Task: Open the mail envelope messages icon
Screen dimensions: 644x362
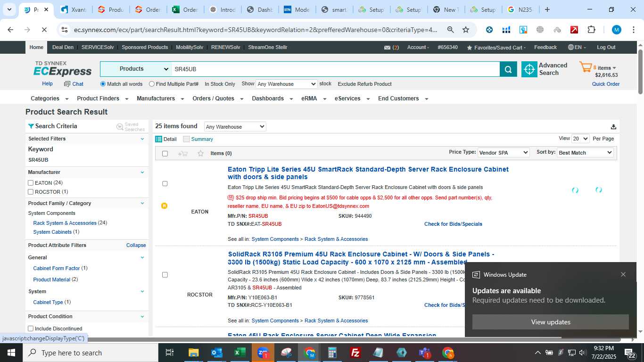Action: tap(387, 48)
